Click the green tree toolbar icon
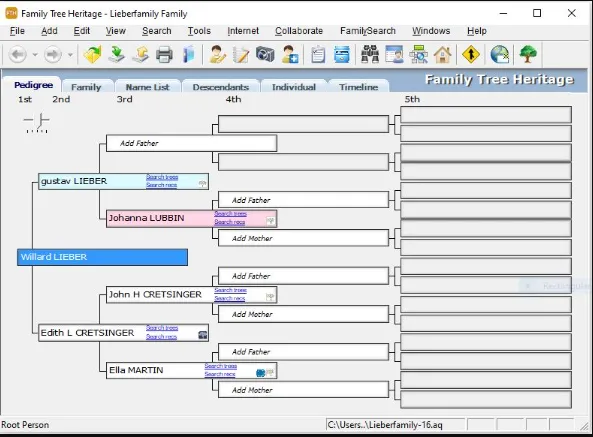The height and width of the screenshot is (437, 593). [x=528, y=54]
